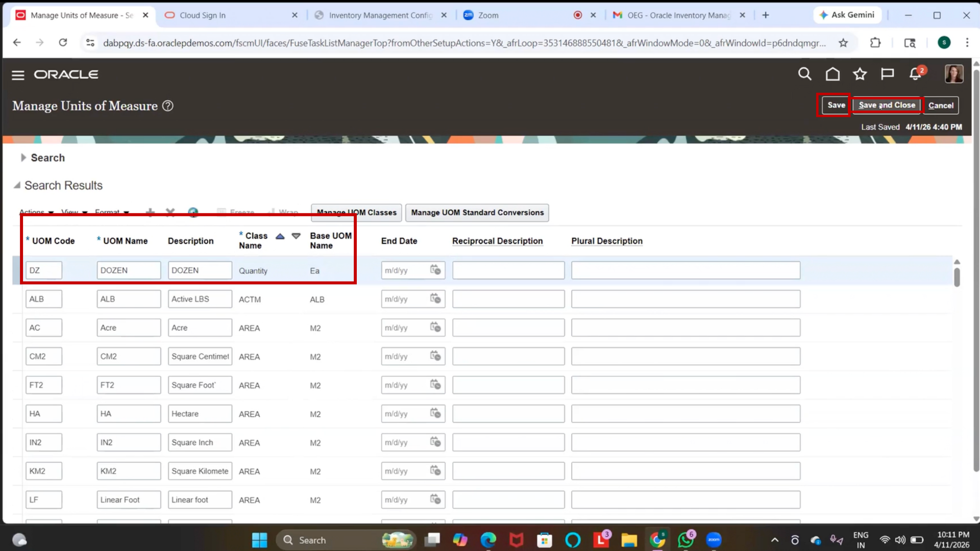This screenshot has width=980, height=551.
Task: Click UOM Name field containing DOZEN
Action: [x=129, y=270]
